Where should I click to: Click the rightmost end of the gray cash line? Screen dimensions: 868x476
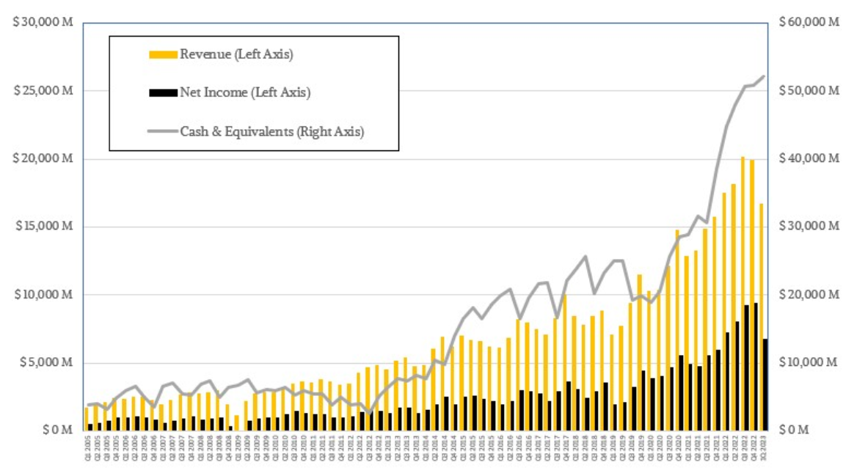point(764,76)
